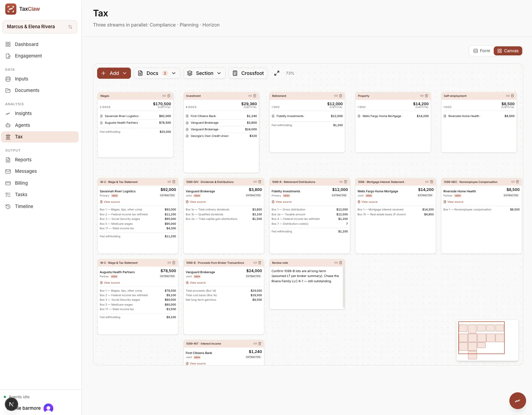
Task: Delete the 1099-INT Interest Income card
Action: (260, 344)
